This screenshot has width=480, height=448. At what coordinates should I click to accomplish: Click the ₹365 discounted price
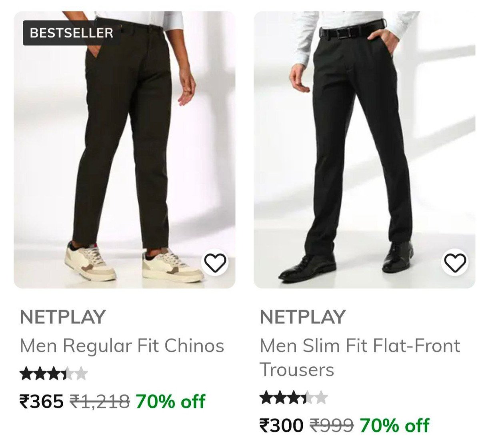[x=42, y=401]
